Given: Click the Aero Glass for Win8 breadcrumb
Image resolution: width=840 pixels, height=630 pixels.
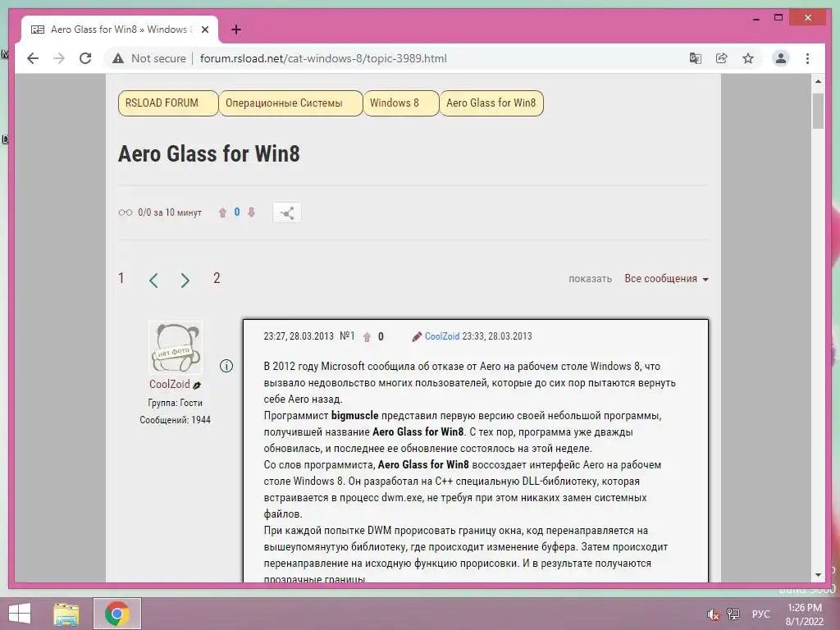Looking at the screenshot, I should click(x=491, y=103).
